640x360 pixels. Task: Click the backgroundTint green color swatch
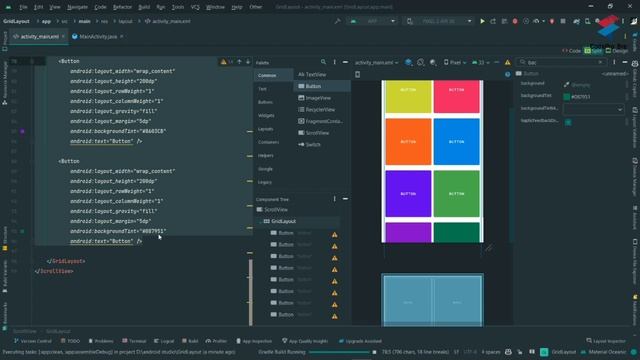[x=567, y=97]
